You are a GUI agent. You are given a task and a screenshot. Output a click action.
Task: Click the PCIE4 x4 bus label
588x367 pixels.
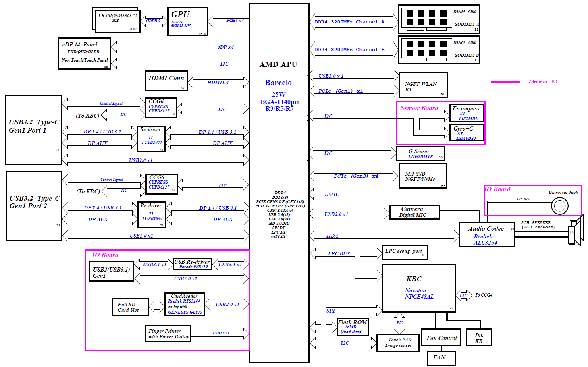click(x=235, y=21)
